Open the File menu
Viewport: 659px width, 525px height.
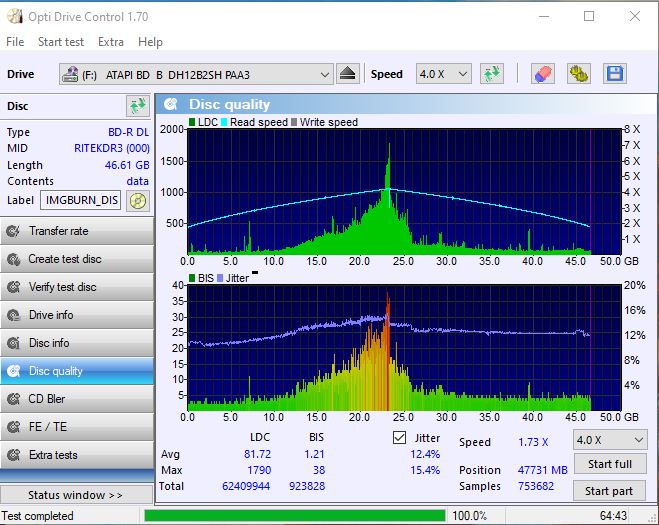point(15,42)
